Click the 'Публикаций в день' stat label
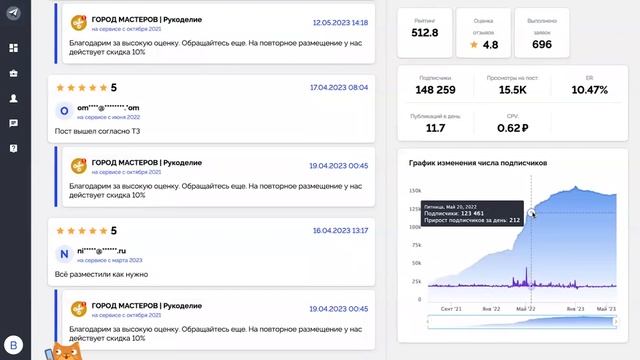The image size is (640, 360). click(x=435, y=116)
